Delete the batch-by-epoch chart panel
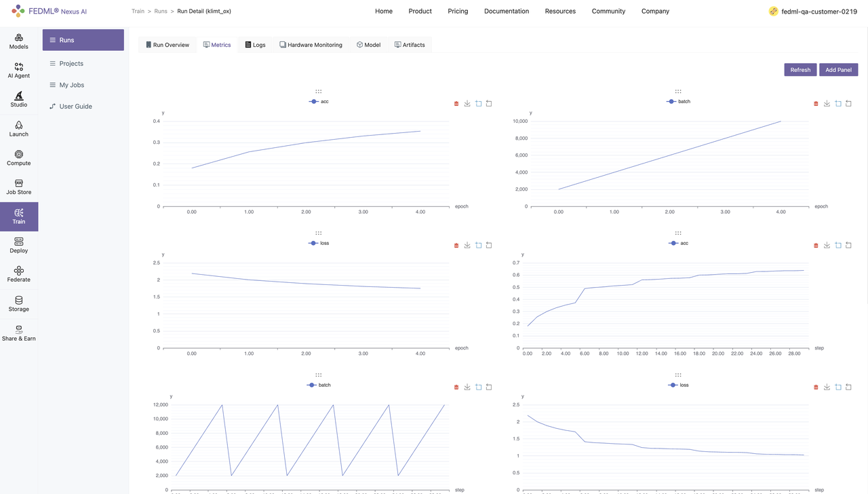This screenshot has height=494, width=868. click(x=816, y=104)
